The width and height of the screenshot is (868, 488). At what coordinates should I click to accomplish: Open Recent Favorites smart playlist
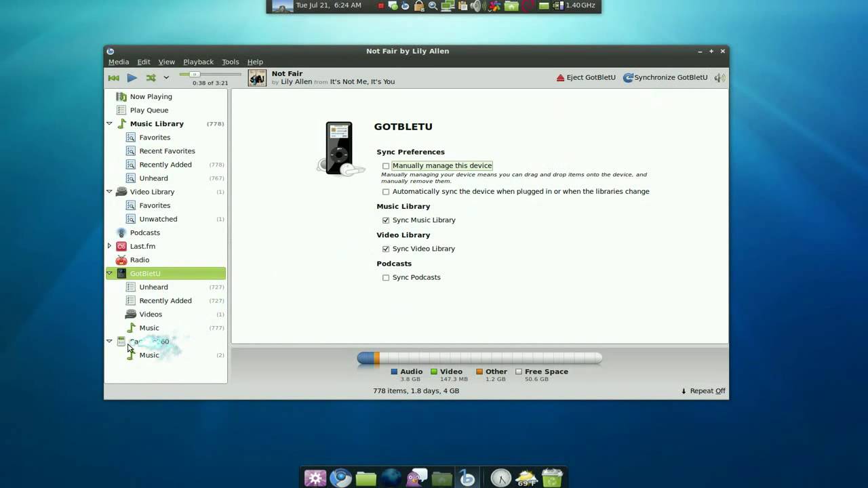point(165,151)
